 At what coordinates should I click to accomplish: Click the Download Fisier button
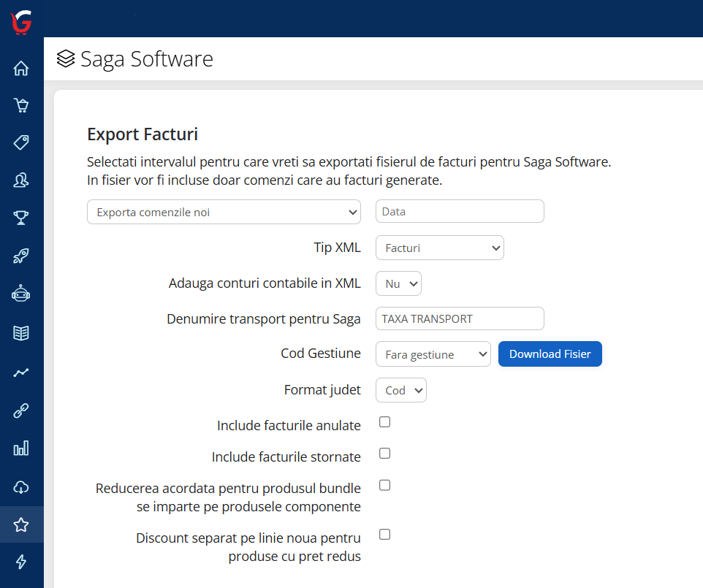[550, 354]
